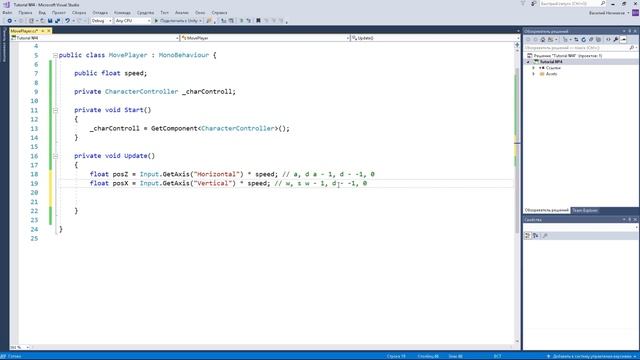
Task: Click the purple user account avatar
Action: coord(635,13)
